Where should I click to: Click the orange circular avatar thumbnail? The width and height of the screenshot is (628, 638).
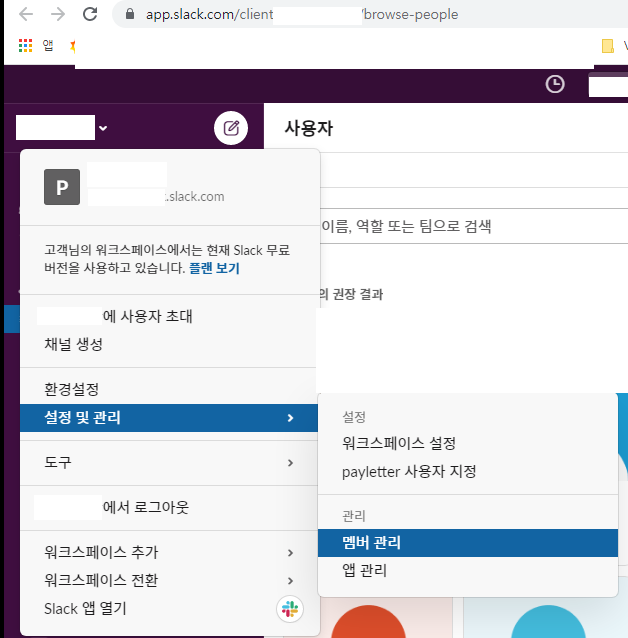[x=368, y=622]
